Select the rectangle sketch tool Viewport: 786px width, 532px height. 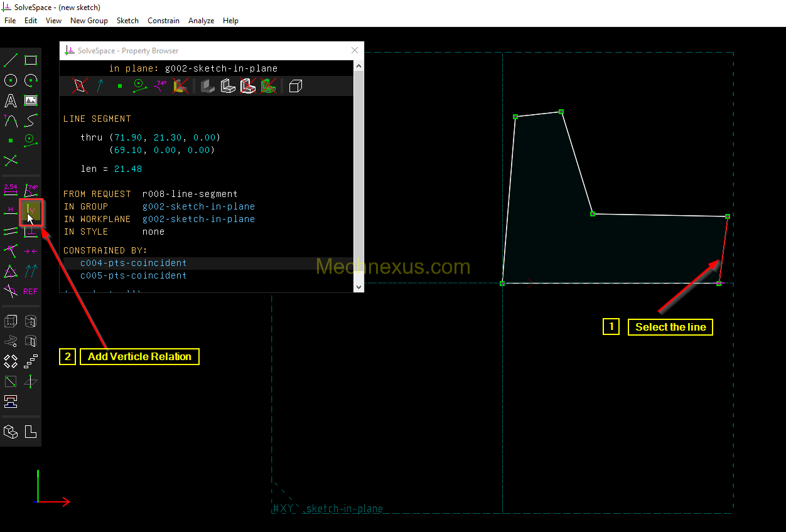(x=31, y=60)
